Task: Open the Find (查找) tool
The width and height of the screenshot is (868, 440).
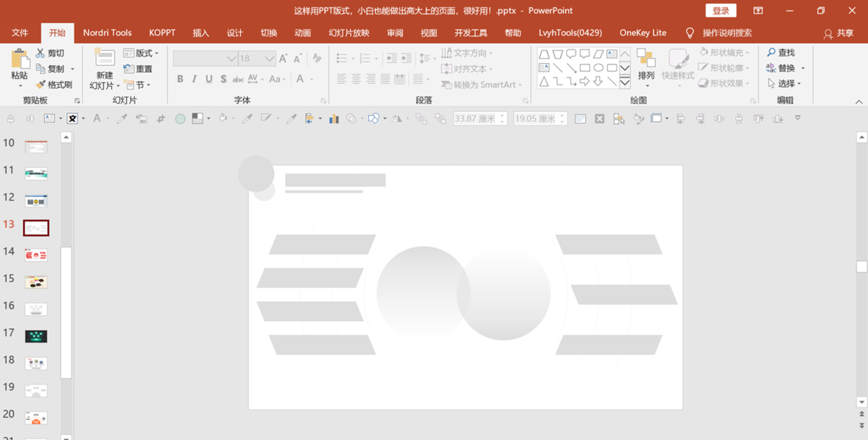Action: [x=781, y=52]
